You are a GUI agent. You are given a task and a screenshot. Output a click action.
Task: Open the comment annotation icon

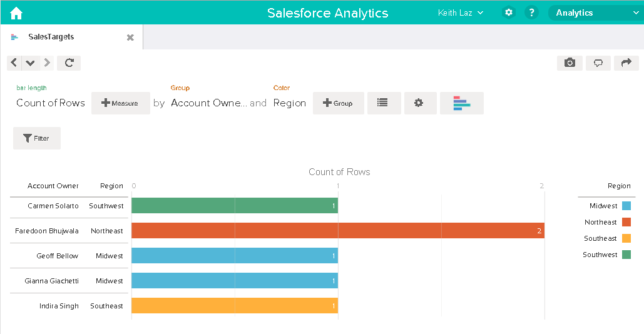click(x=598, y=63)
